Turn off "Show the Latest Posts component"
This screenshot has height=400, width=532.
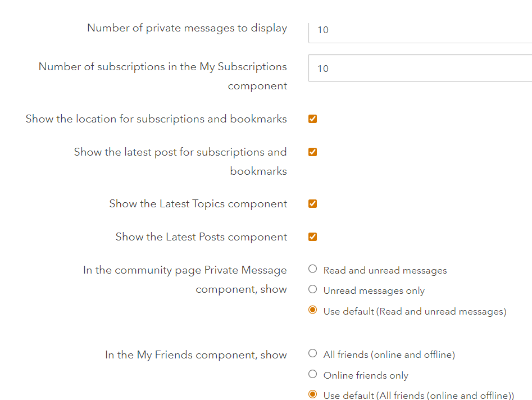312,237
